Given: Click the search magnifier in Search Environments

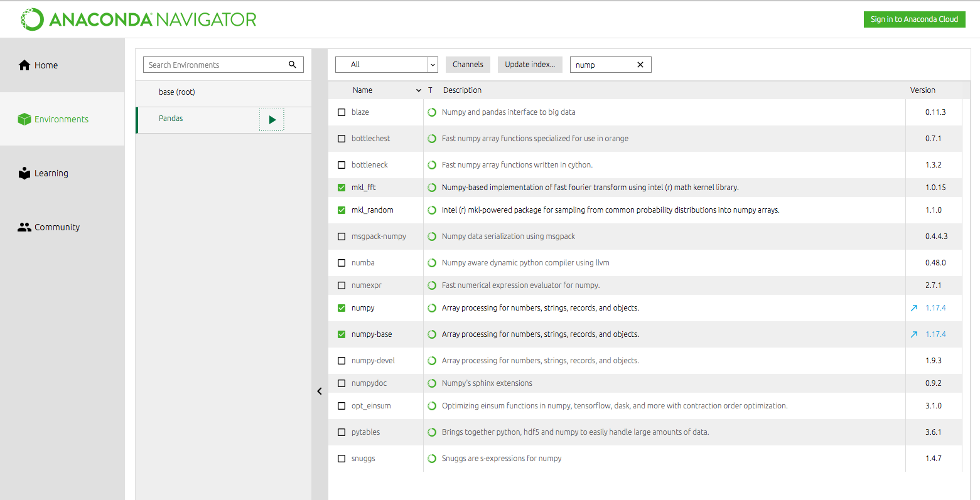Looking at the screenshot, I should 293,65.
